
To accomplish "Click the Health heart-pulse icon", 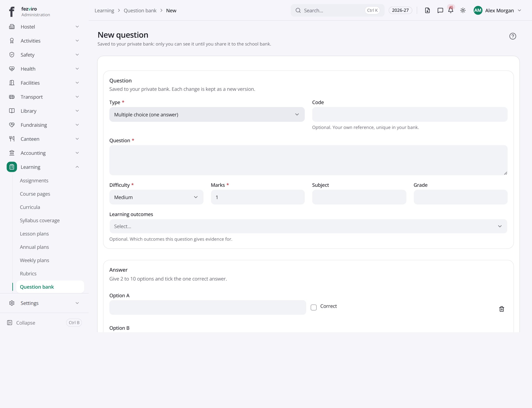I will point(12,69).
